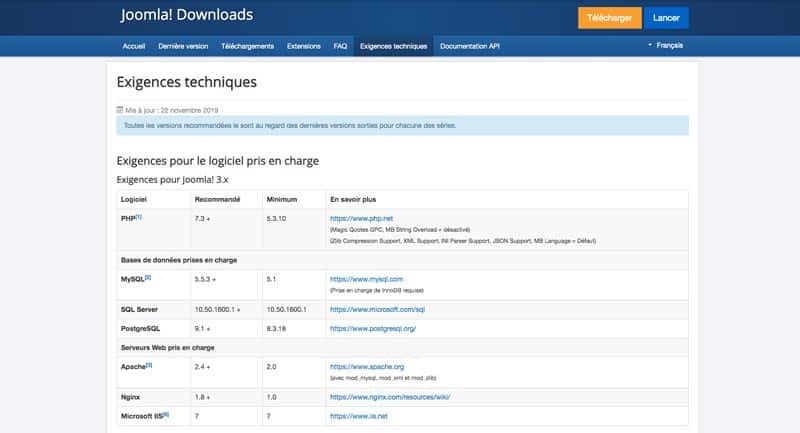Follow the nginx.com resources wiki link
Viewport: 800px width, 433px height.
coord(390,397)
